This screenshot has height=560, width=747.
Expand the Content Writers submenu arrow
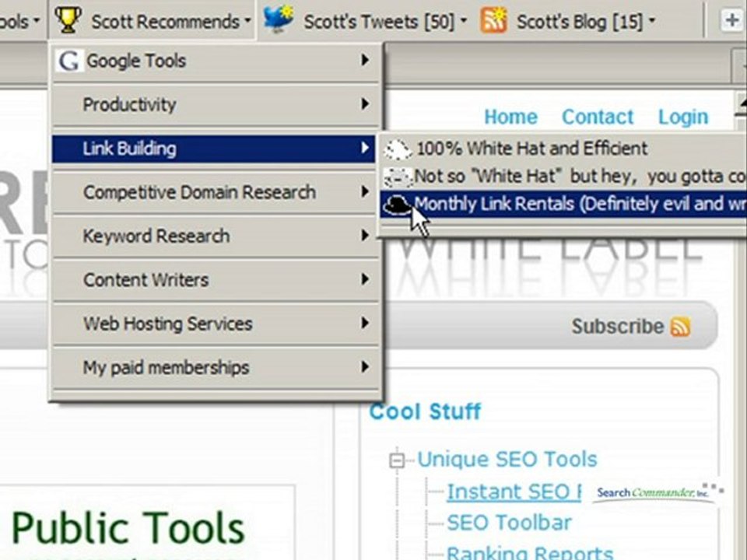[365, 279]
